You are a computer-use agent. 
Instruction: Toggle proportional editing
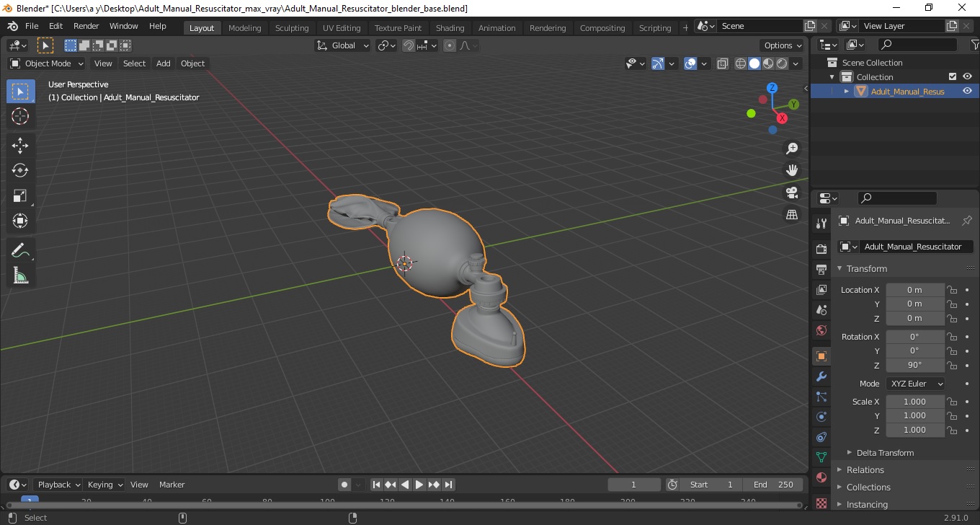[x=450, y=45]
